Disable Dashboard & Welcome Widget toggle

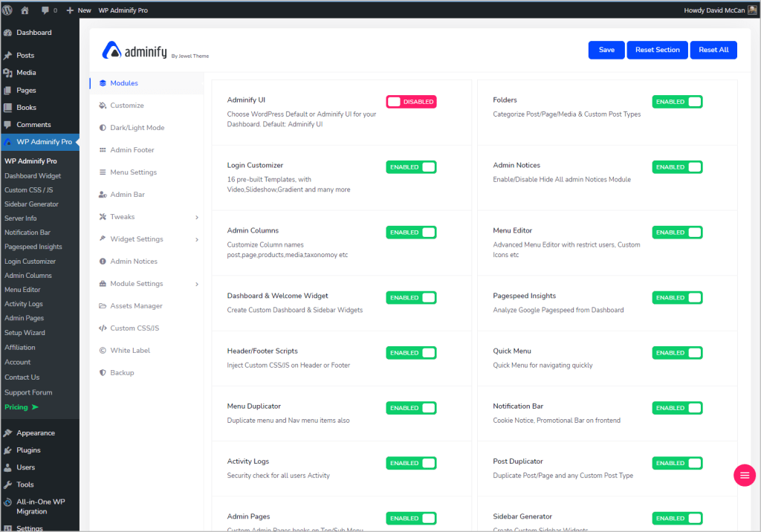point(411,297)
